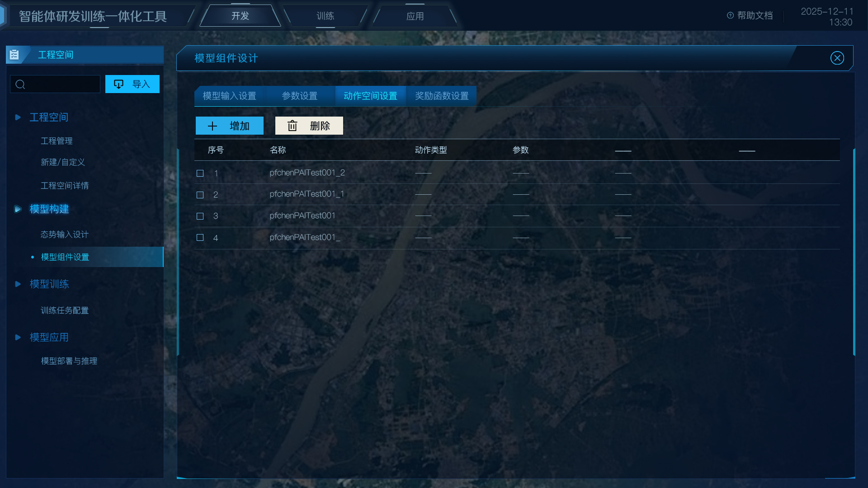The image size is (868, 488).
Task: Select the checkbox for row 3 pfchenPAITest001
Action: (200, 216)
